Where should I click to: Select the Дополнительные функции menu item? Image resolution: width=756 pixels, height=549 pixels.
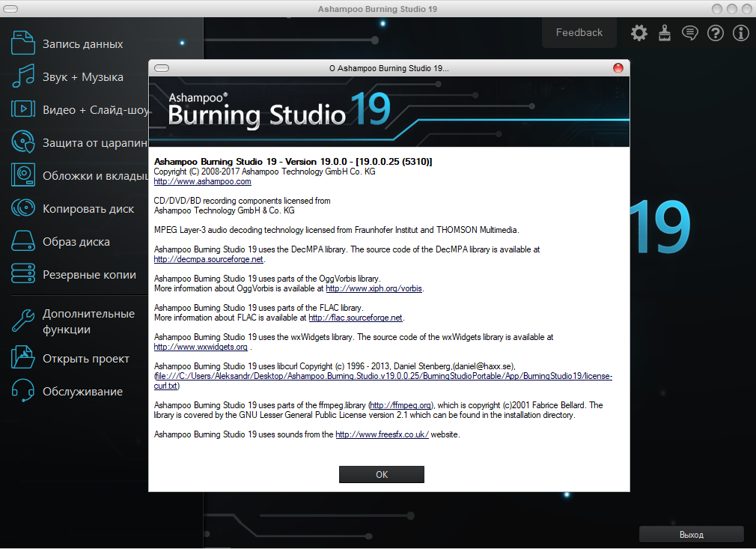(88, 321)
